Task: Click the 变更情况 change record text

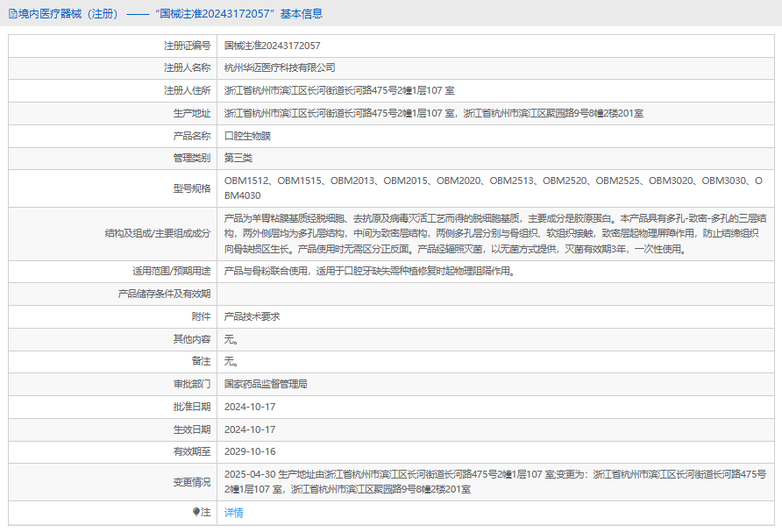Action: [491, 481]
